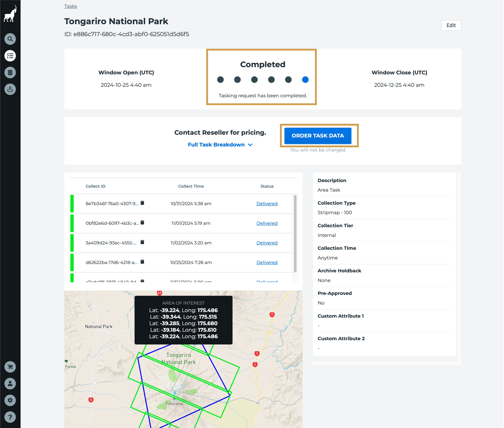The image size is (504, 428).
Task: Select collect ID 0bf82e6d-6097-4b3c-a... text
Action: pyautogui.click(x=112, y=223)
